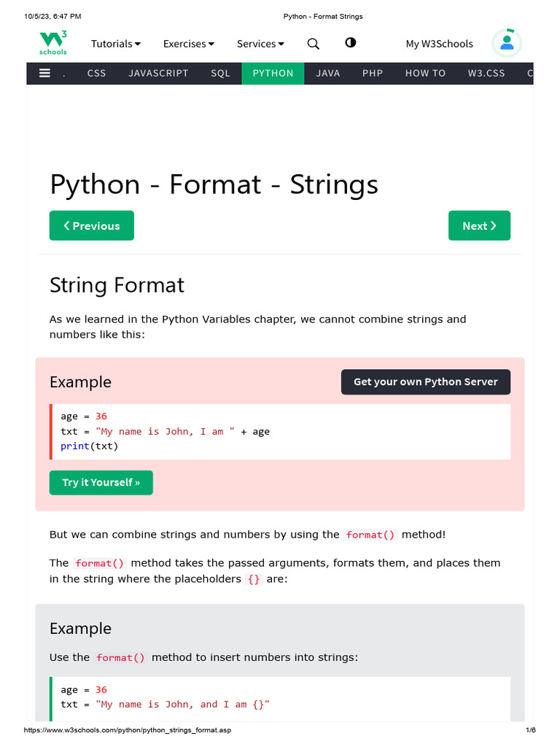Image resolution: width=560 pixels, height=747 pixels.
Task: Open the PHP tab
Action: [373, 73]
